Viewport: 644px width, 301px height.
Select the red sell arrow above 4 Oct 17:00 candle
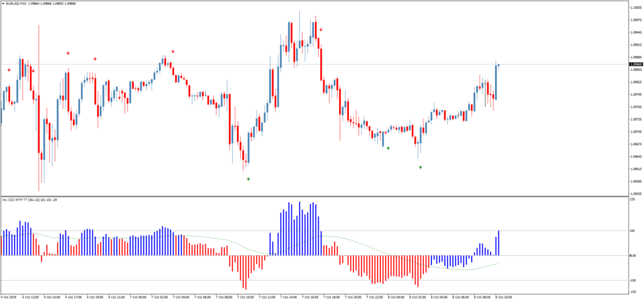(68, 53)
